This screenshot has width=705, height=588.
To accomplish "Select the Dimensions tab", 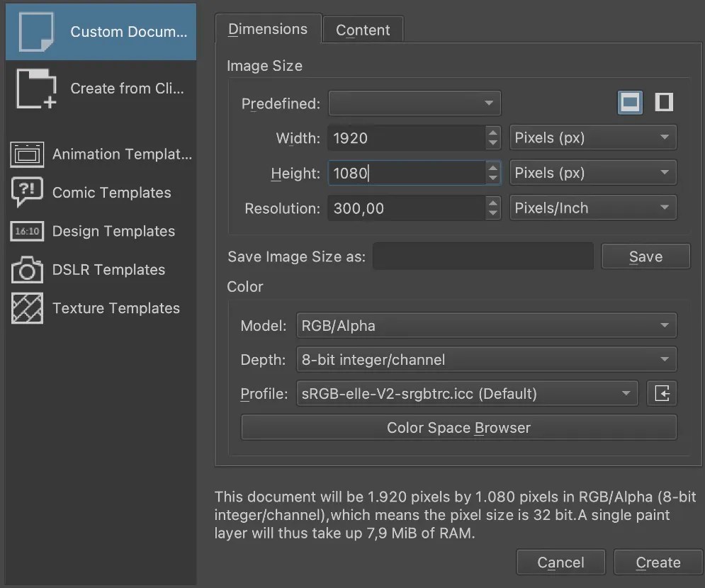I will click(268, 29).
